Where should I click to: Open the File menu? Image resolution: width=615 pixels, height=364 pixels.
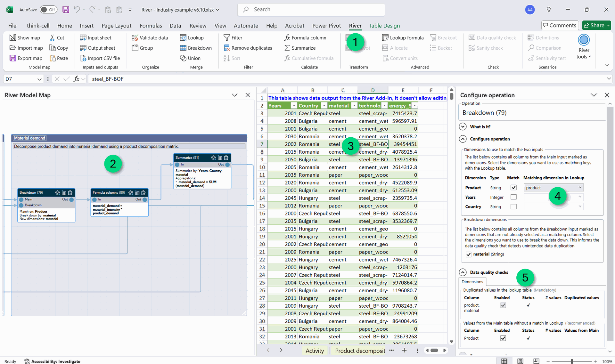point(12,26)
